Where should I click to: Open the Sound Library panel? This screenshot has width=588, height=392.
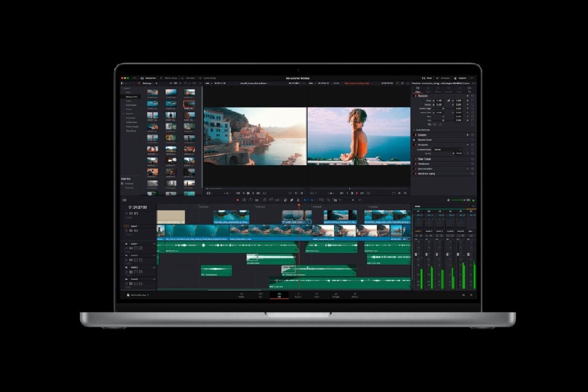click(x=208, y=78)
